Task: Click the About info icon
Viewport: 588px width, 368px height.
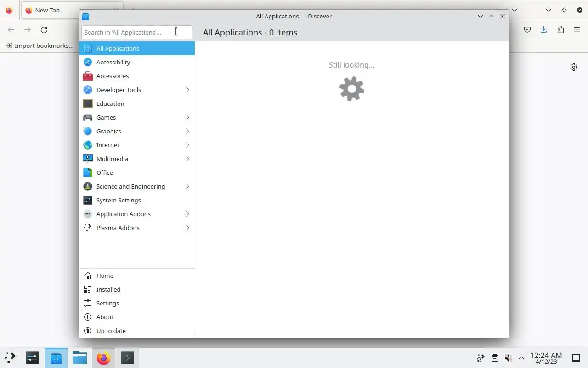Action: pyautogui.click(x=88, y=317)
